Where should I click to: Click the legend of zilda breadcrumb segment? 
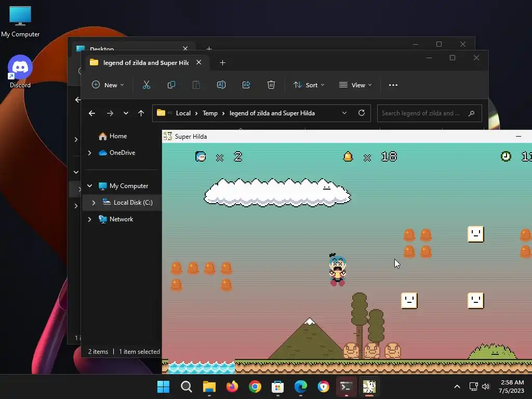(x=272, y=113)
